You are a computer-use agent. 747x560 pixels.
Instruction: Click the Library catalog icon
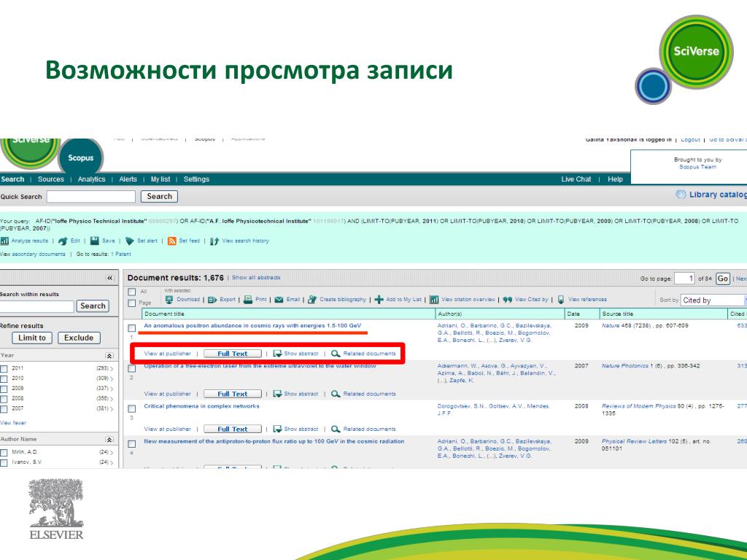pos(681,194)
